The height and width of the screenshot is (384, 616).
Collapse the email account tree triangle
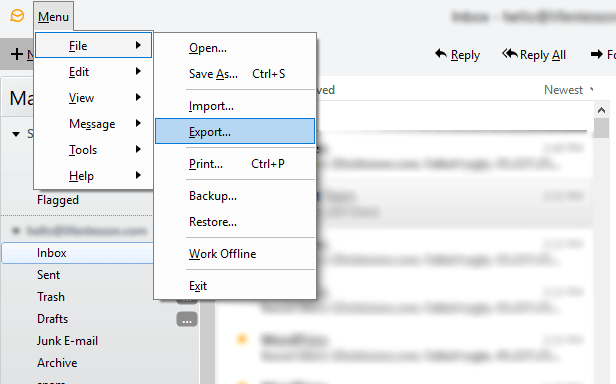(x=16, y=230)
